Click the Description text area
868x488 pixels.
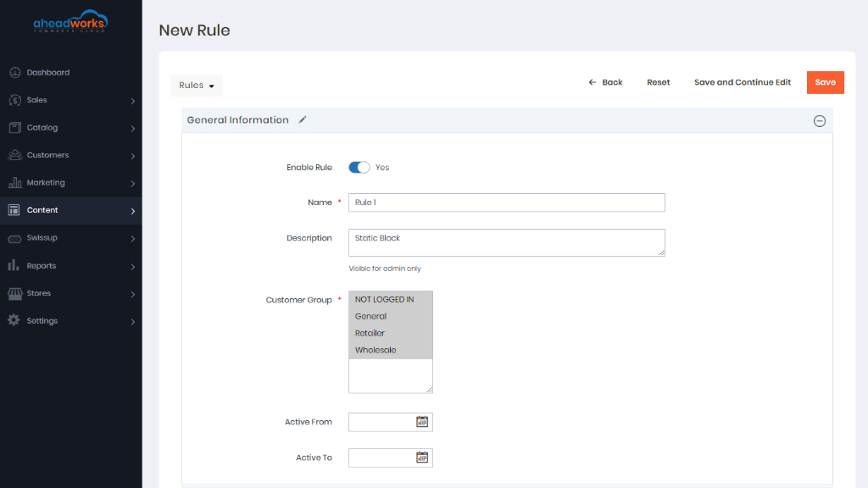click(x=507, y=242)
